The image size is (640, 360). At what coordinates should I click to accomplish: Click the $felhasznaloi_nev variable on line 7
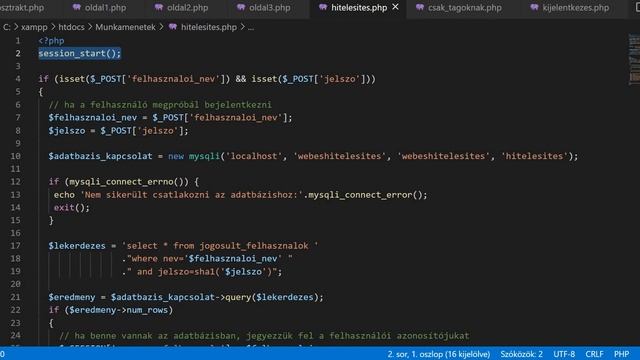93,118
